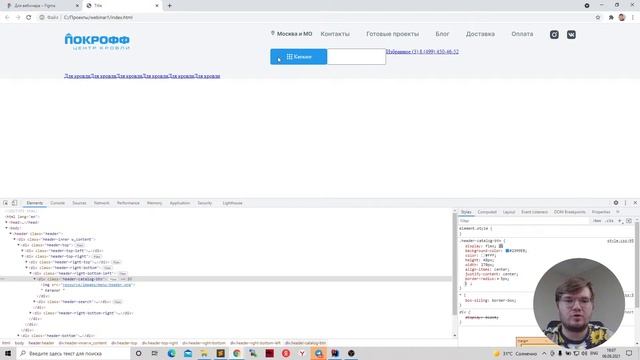Launch Microsoft Edge from the taskbar

coord(171,353)
